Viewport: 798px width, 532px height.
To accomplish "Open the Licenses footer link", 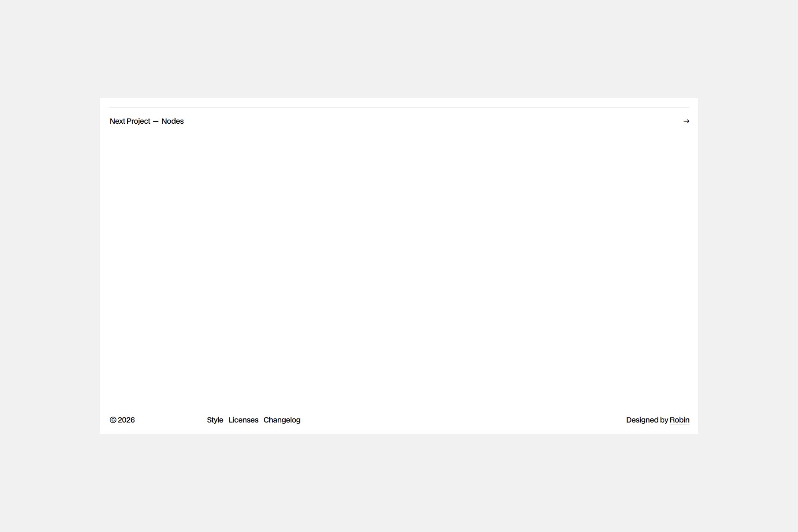I will (243, 420).
